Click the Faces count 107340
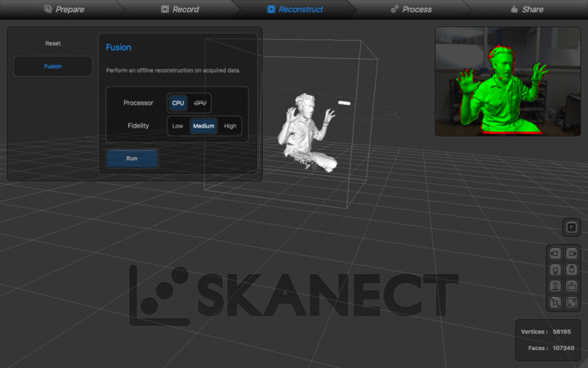 [x=563, y=348]
